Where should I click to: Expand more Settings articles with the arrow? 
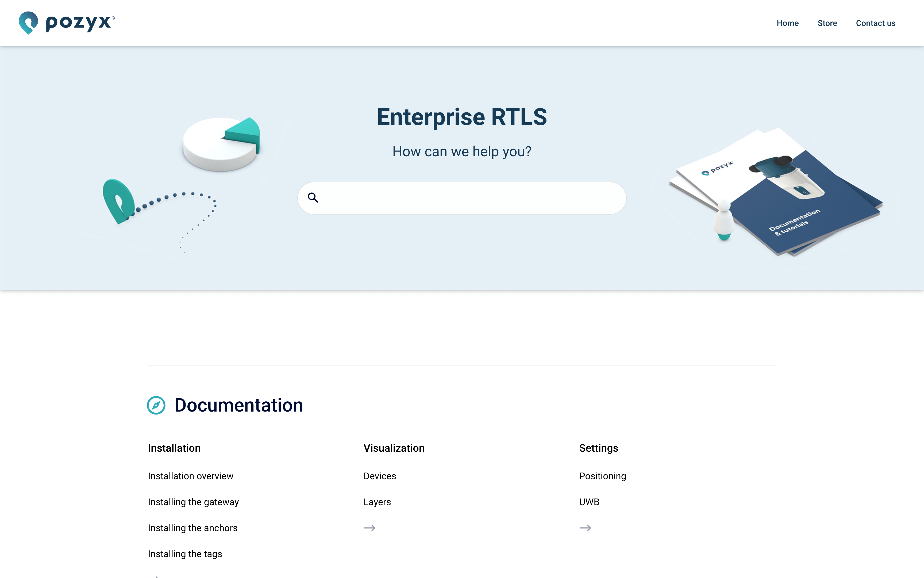pyautogui.click(x=585, y=528)
